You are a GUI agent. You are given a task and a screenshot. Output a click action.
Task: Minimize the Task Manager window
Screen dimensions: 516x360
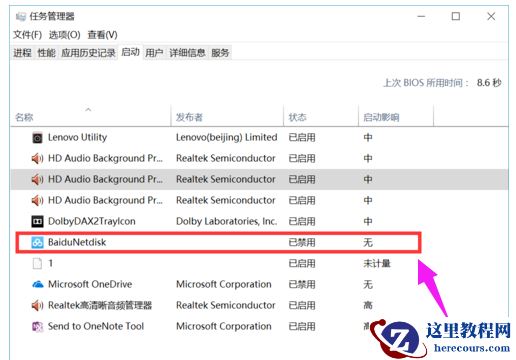pos(421,16)
